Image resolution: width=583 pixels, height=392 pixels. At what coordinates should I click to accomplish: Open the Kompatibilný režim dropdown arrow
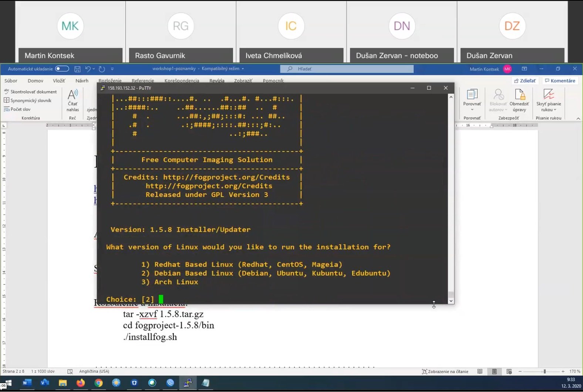click(243, 69)
